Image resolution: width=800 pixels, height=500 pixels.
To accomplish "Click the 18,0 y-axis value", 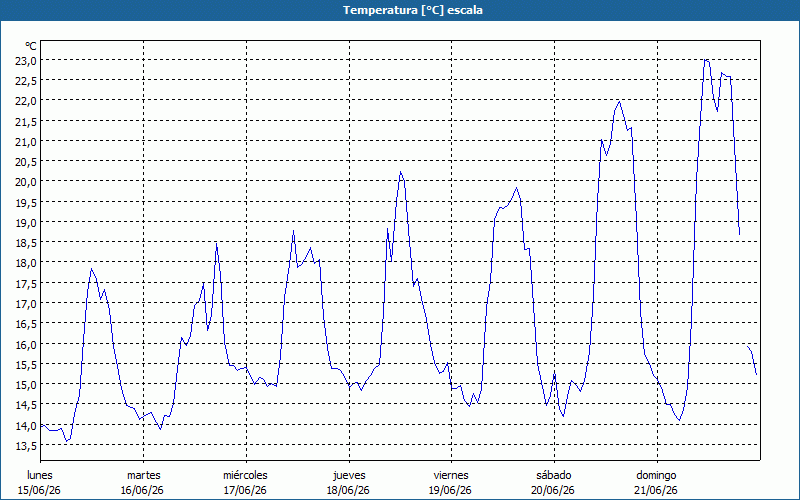I will tap(26, 263).
